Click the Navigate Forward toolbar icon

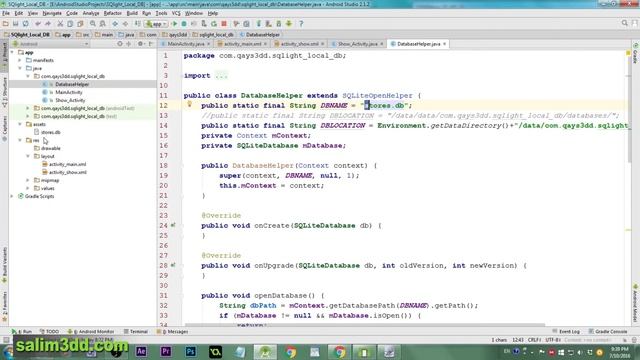125,24
